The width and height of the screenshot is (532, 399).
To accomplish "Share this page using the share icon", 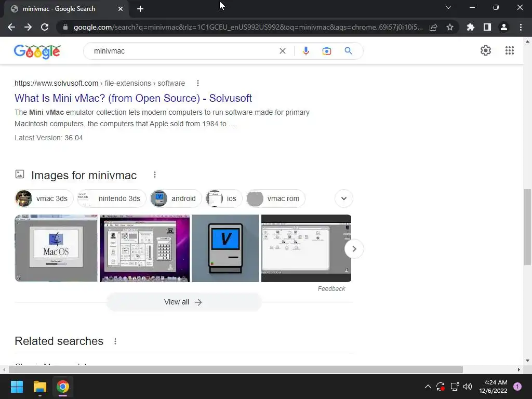I will coord(433,27).
